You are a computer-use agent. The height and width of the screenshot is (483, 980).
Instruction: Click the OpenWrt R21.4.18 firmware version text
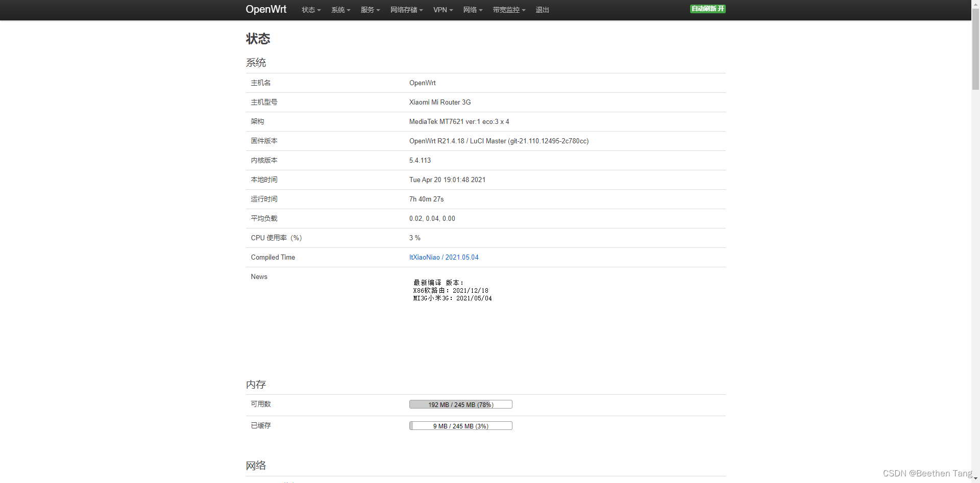tap(499, 141)
